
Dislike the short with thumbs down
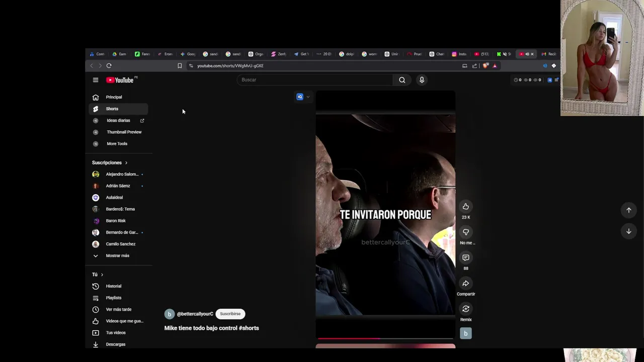click(466, 232)
